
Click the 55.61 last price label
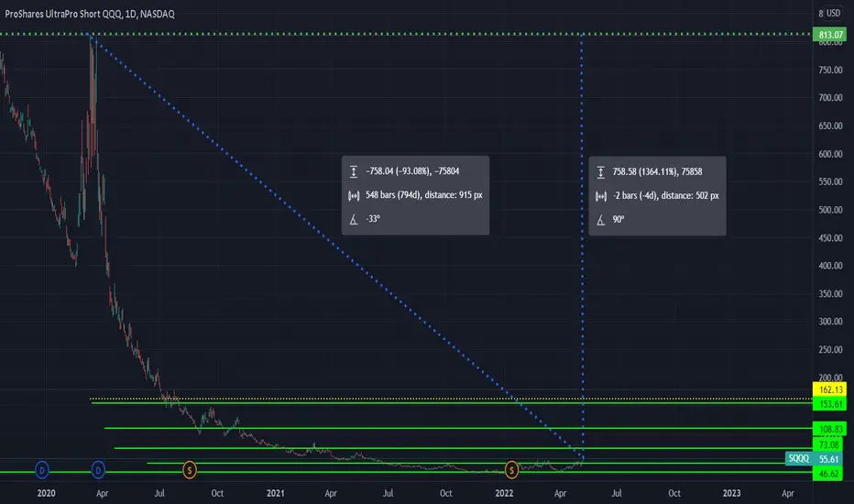[829, 459]
